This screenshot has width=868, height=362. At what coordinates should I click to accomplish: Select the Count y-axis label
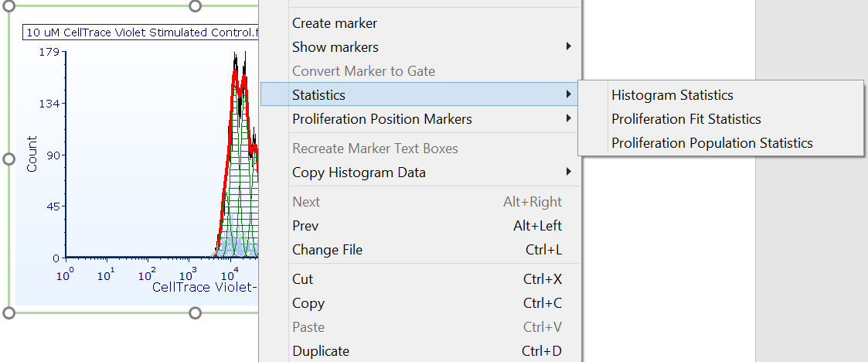point(32,154)
